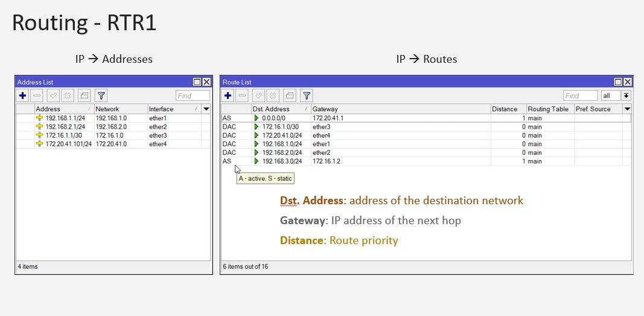Select route 172.20.41.0/24

(x=426, y=135)
